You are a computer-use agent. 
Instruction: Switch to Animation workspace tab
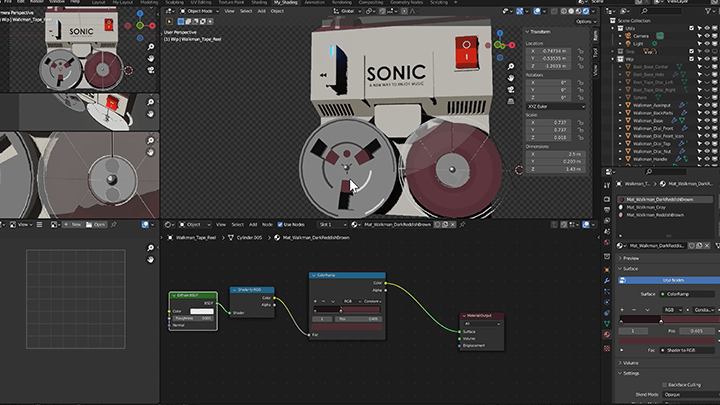pyautogui.click(x=314, y=2)
